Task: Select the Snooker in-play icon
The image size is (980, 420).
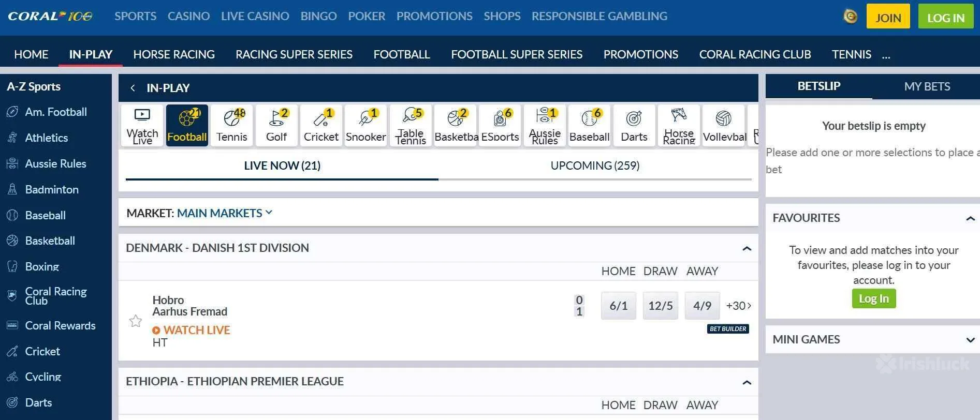Action: coord(366,125)
